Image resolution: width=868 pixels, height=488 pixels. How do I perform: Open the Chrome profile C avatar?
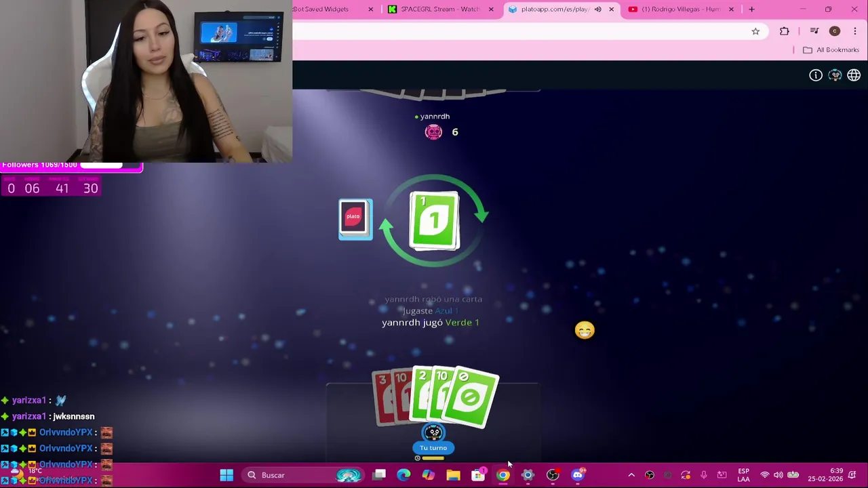tap(835, 31)
